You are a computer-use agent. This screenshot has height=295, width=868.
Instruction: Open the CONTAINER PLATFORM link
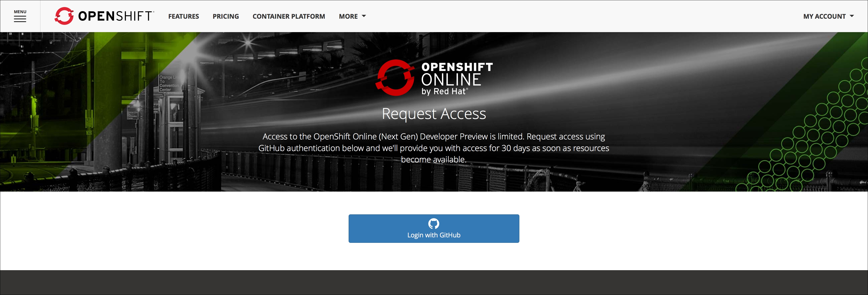click(289, 16)
